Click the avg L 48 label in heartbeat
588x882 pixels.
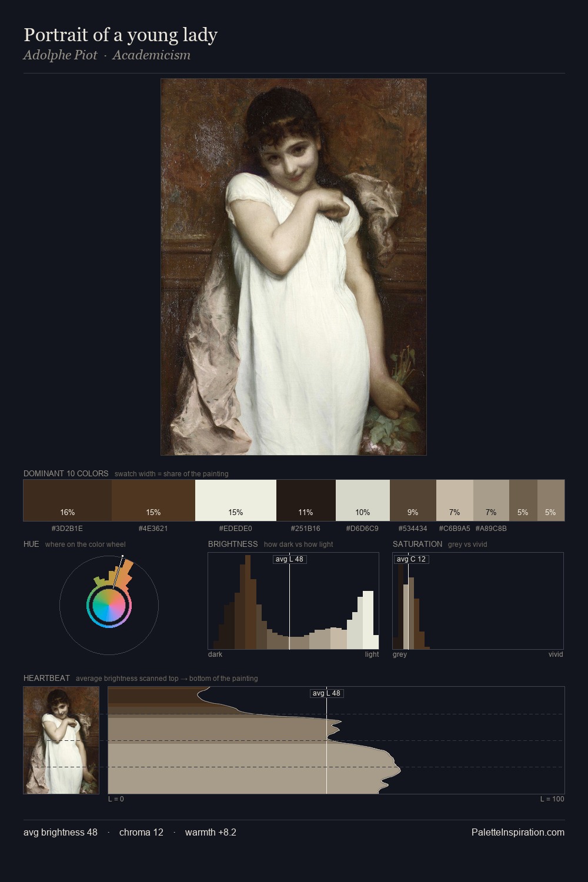326,693
